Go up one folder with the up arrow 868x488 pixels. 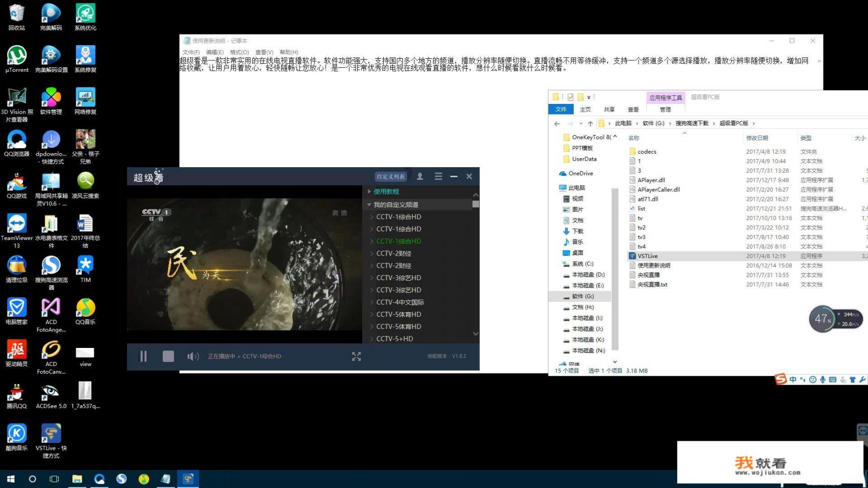(590, 124)
